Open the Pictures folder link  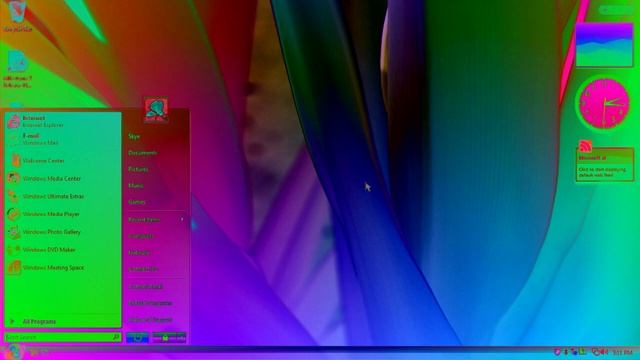point(138,169)
